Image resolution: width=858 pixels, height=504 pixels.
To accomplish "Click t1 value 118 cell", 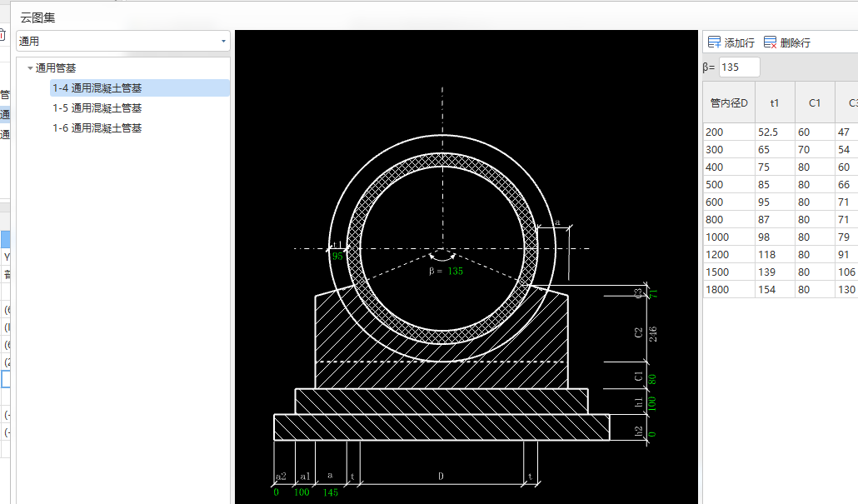I will tap(775, 254).
